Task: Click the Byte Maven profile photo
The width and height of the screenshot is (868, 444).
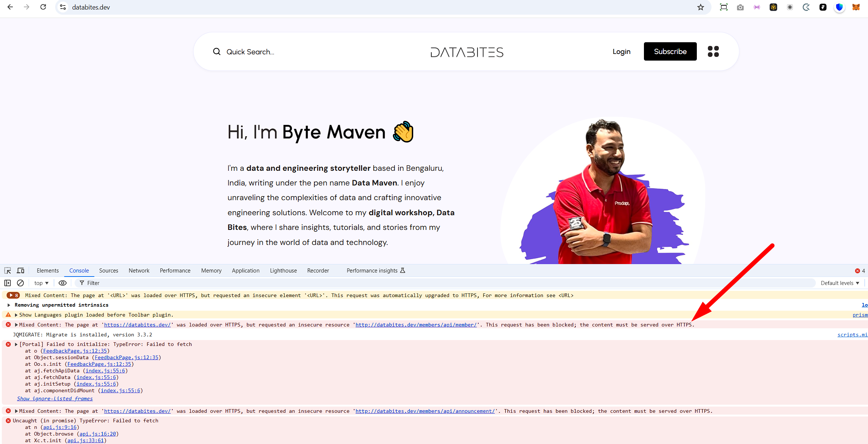Action: [x=602, y=191]
